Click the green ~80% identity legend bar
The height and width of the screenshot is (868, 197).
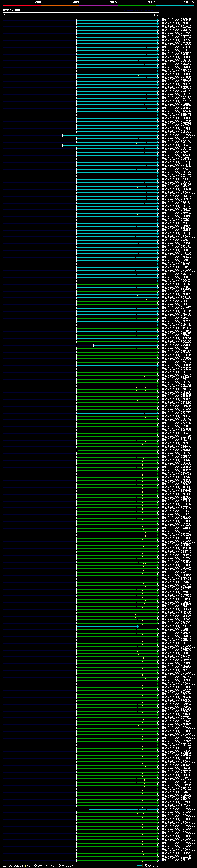click(x=137, y=6)
